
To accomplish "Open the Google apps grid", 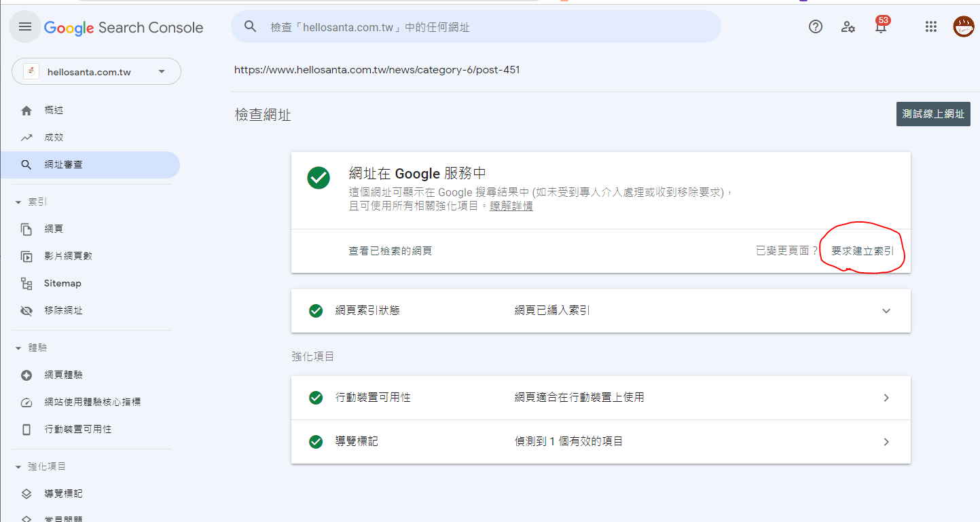I will pyautogui.click(x=931, y=26).
